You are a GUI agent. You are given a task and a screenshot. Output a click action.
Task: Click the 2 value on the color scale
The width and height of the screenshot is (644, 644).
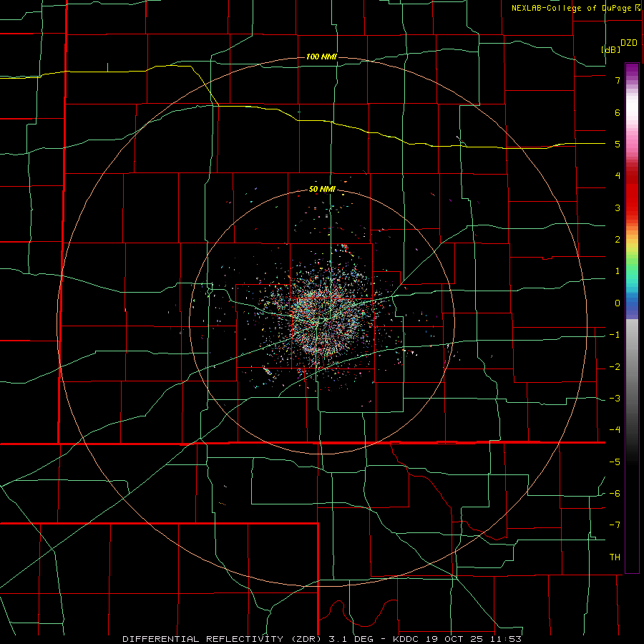point(618,240)
